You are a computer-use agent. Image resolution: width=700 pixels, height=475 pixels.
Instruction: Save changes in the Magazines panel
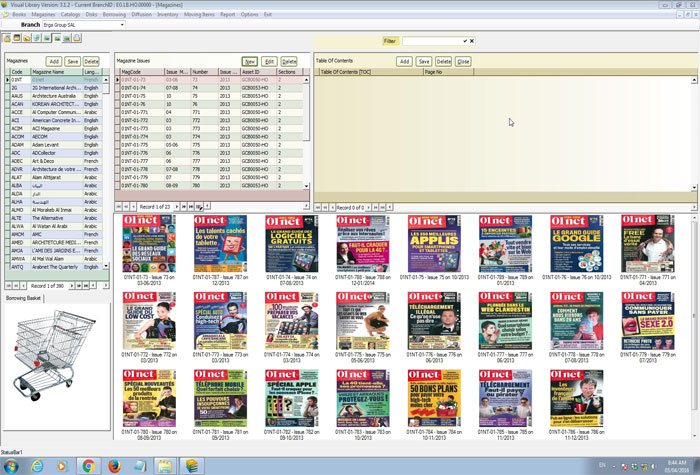[x=72, y=62]
